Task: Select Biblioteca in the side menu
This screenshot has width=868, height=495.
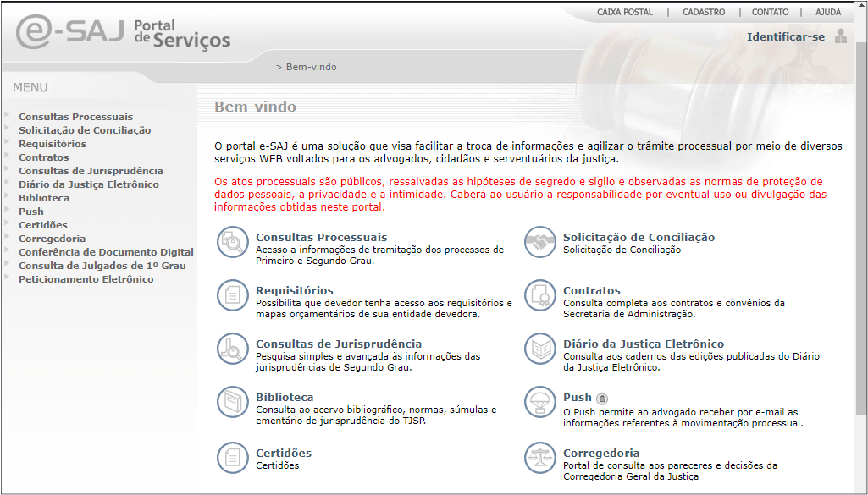Action: [x=44, y=198]
